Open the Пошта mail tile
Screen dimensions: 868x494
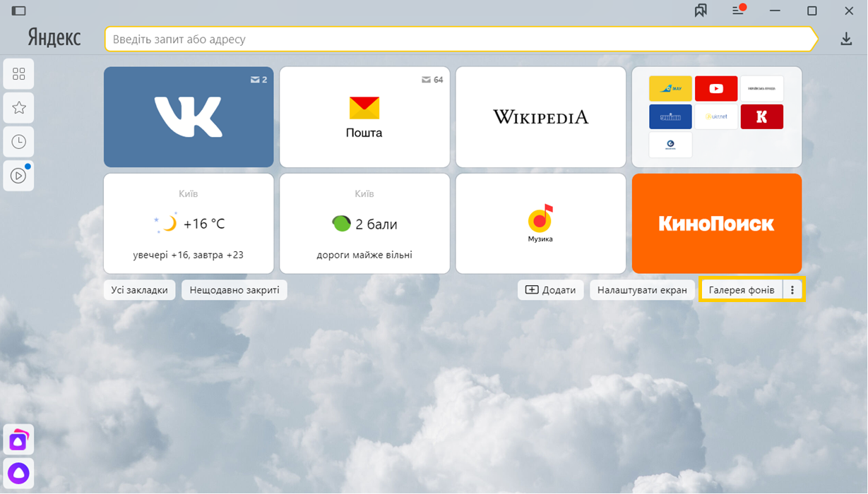[x=364, y=117]
